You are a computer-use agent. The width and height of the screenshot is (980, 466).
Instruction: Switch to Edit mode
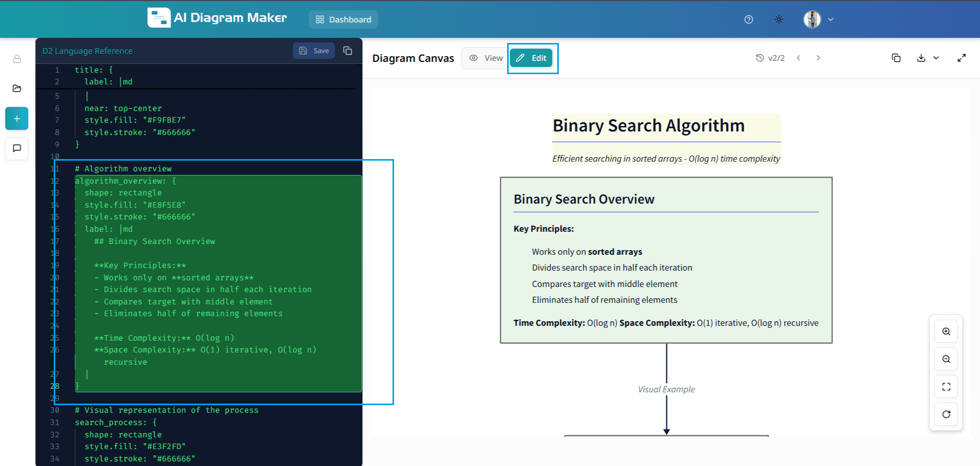tap(531, 58)
